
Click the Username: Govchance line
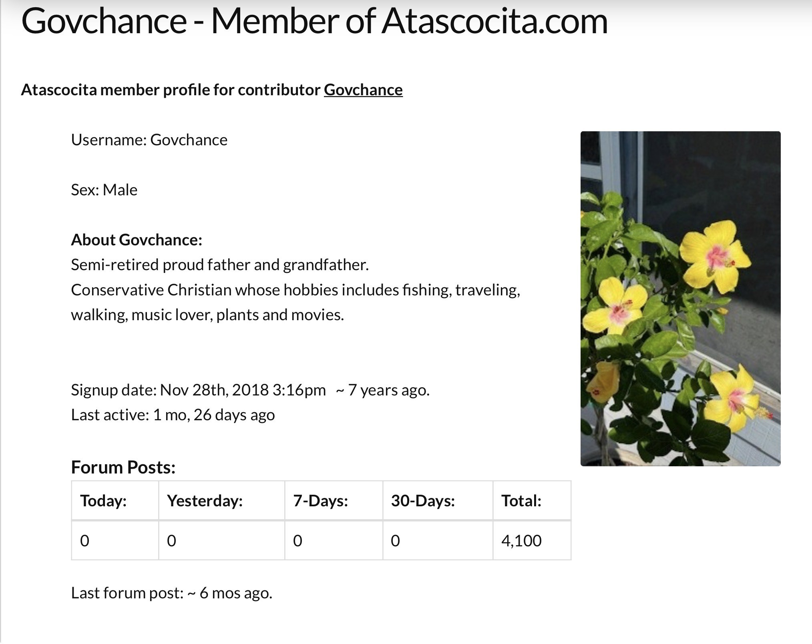pos(149,140)
